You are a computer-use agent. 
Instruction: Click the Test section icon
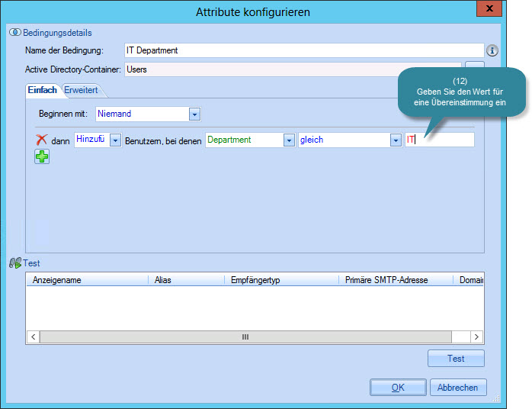tap(15, 263)
